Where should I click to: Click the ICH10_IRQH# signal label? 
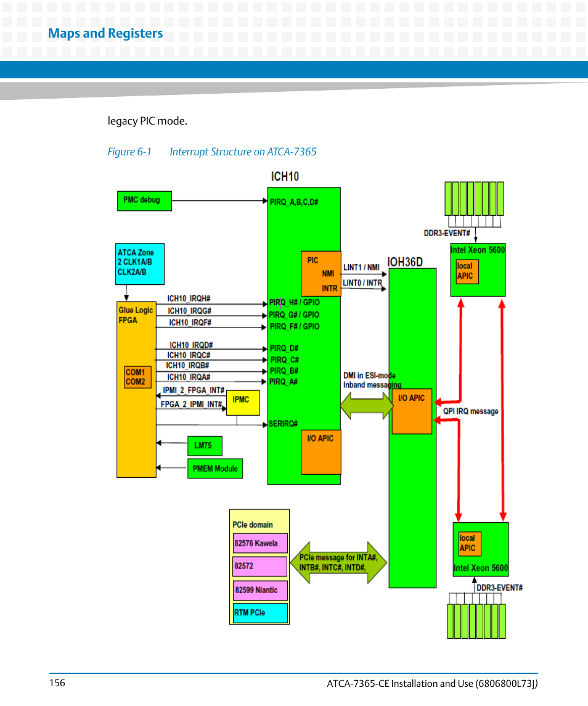189,298
